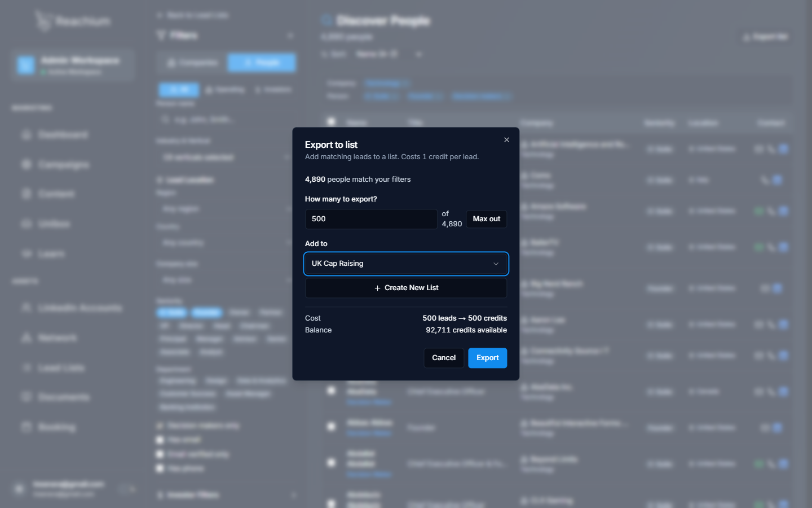Click the 'Export to list' dialog title
812x508 pixels.
(331, 145)
